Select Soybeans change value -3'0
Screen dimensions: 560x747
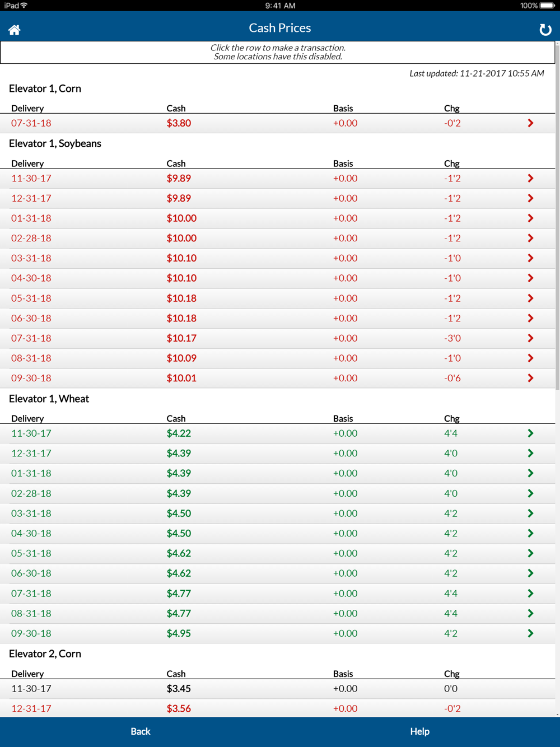(452, 338)
